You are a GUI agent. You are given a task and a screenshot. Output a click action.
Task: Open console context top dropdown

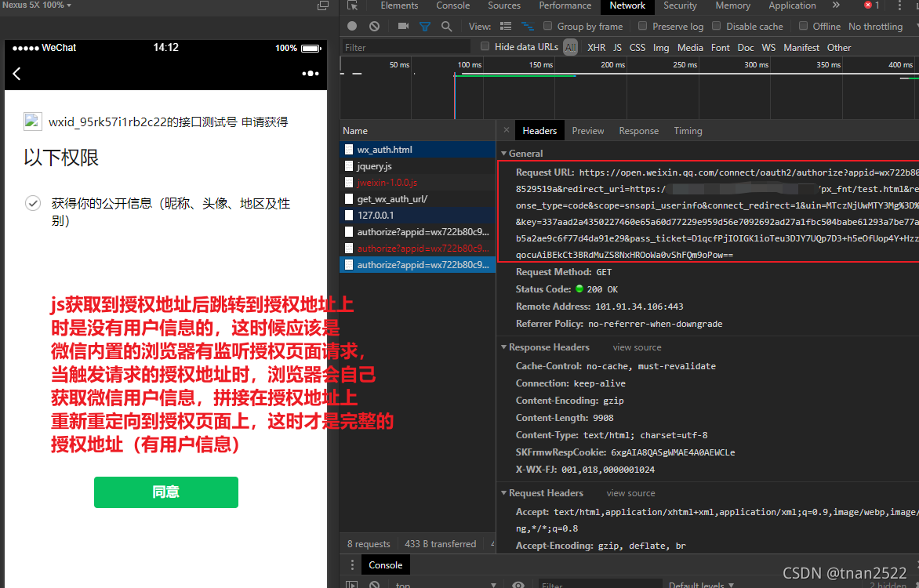445,585
